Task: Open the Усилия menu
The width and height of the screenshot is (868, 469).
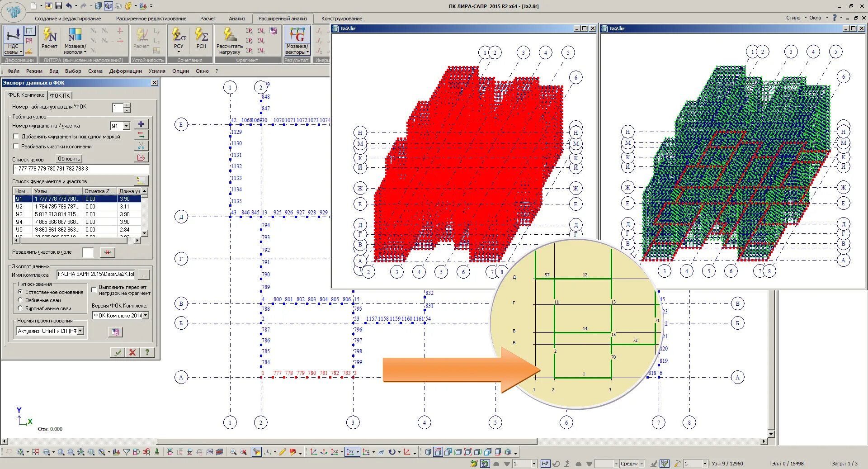Action: 157,71
